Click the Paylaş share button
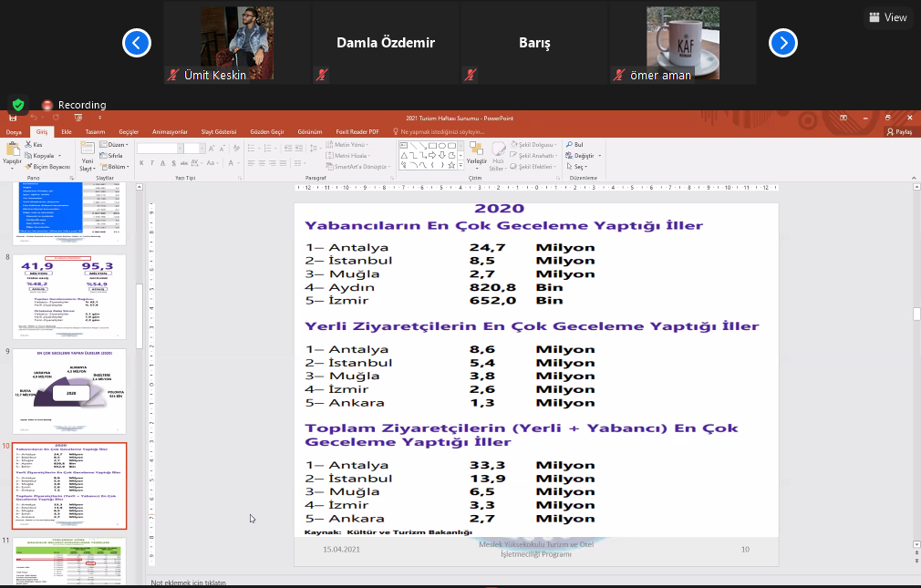921x588 pixels. (898, 132)
